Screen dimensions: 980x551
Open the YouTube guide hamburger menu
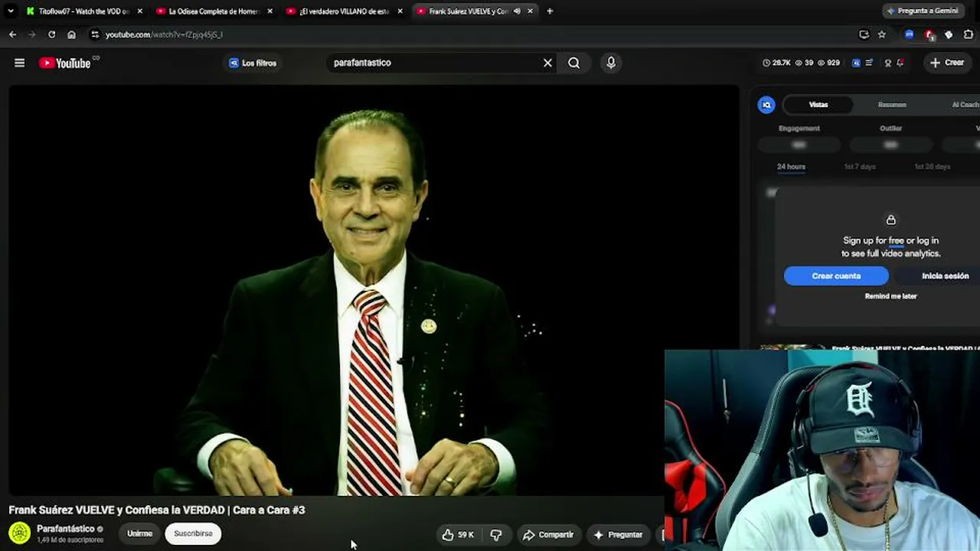point(20,63)
